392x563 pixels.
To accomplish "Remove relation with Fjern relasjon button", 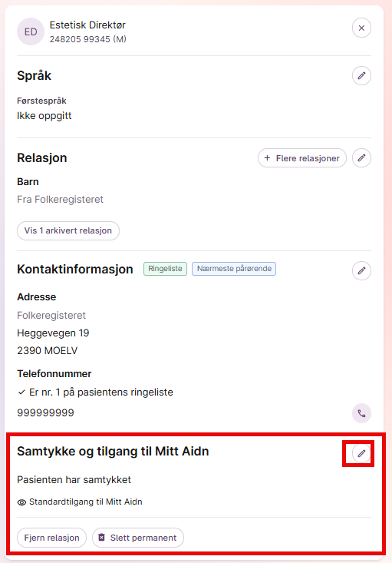I will 51,538.
